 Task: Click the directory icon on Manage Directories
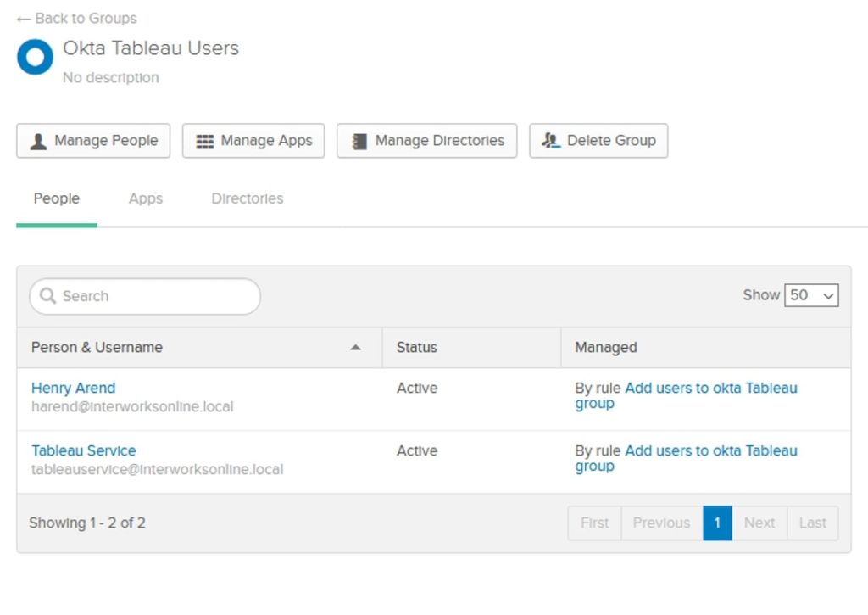[x=361, y=141]
